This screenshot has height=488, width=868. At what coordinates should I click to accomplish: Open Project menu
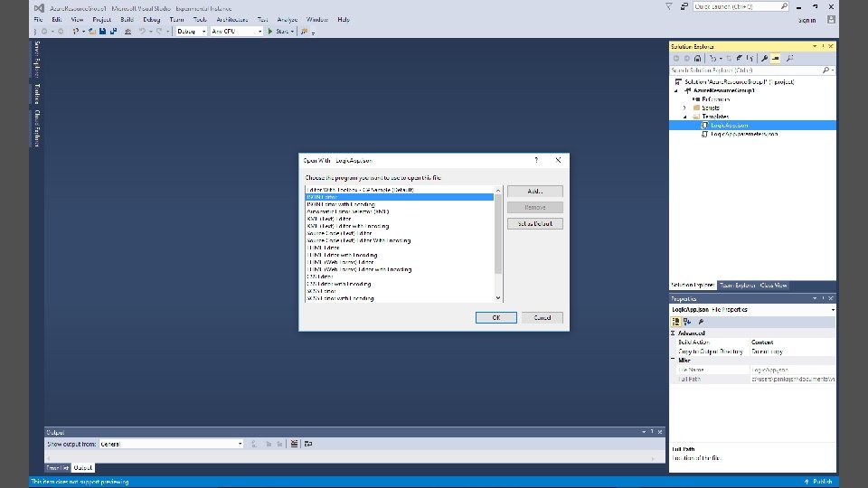(102, 19)
